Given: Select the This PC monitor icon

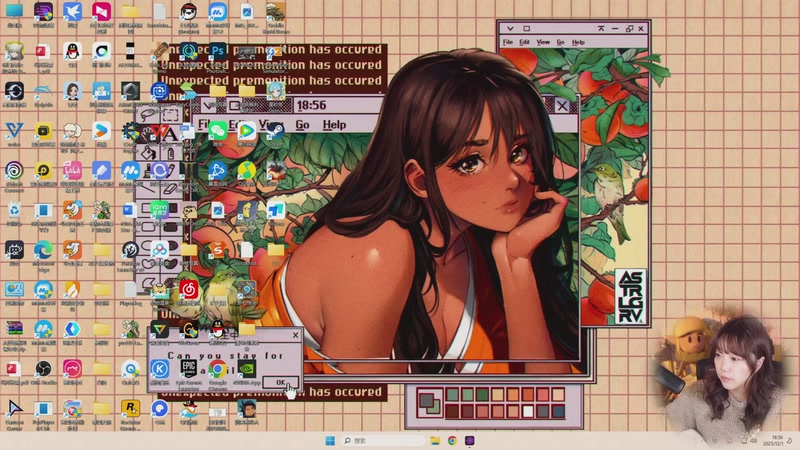Looking at the screenshot, I should coord(14,11).
